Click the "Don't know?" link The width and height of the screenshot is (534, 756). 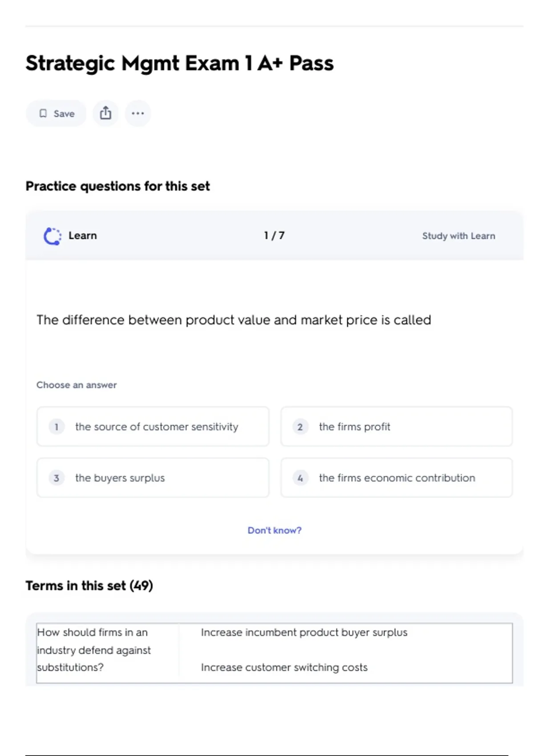tap(275, 530)
